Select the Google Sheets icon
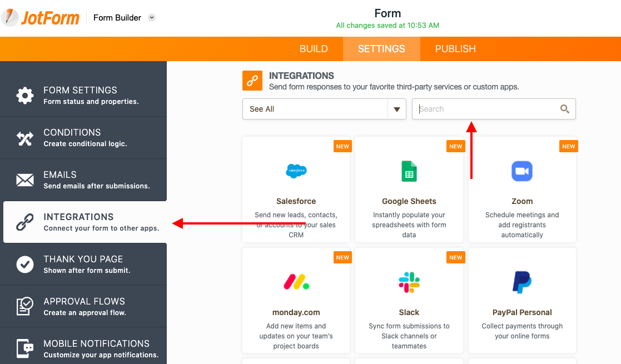This screenshot has width=621, height=364. (x=409, y=171)
